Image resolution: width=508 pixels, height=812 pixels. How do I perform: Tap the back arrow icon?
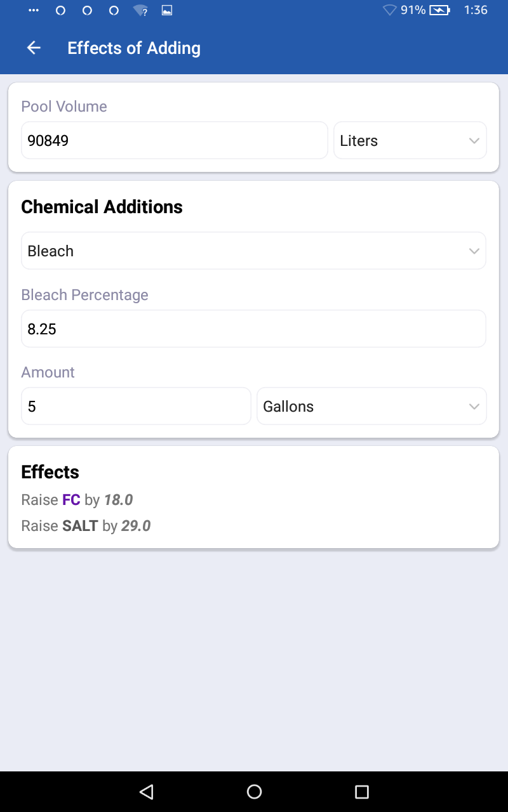pyautogui.click(x=34, y=48)
